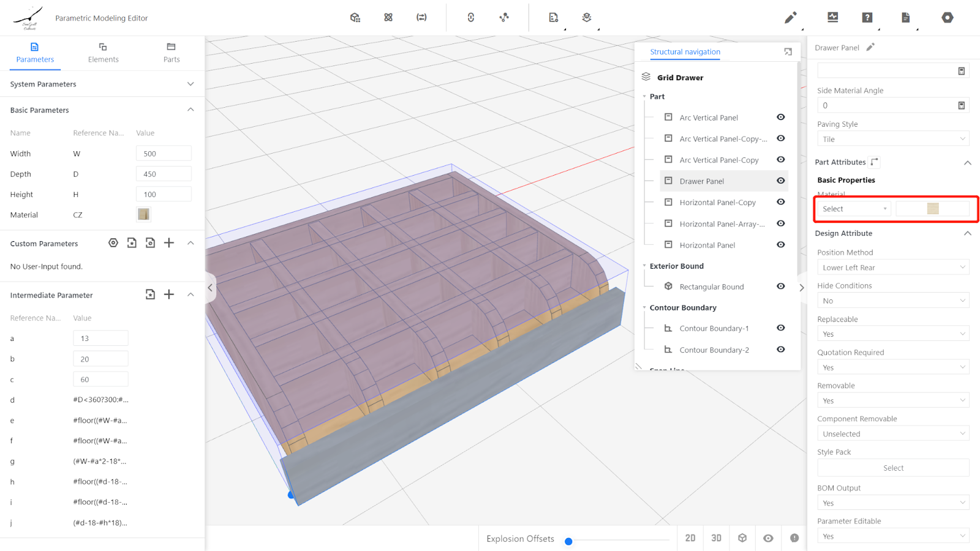Toggle visibility of Contour Boundary-1
The image size is (980, 551).
[781, 328]
